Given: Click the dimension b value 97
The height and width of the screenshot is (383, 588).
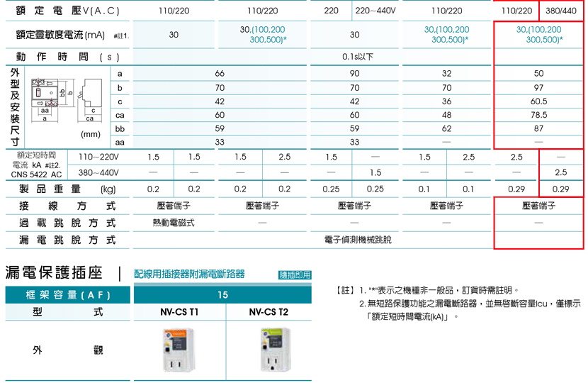Looking at the screenshot, I should pos(539,87).
